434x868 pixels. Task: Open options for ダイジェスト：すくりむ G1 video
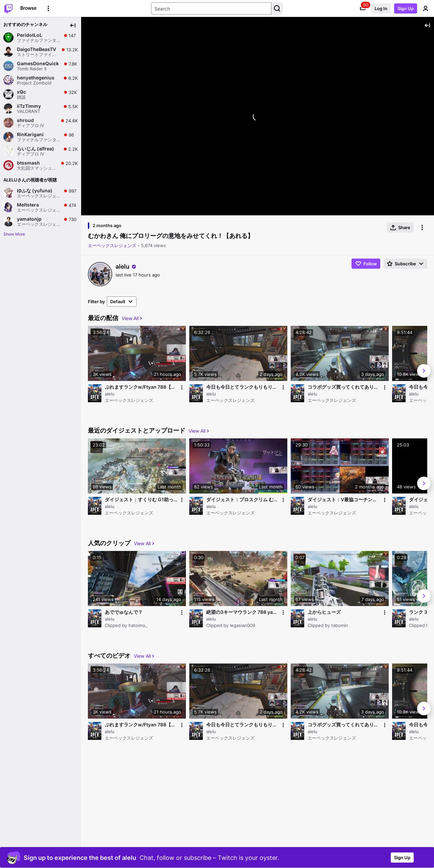click(182, 500)
